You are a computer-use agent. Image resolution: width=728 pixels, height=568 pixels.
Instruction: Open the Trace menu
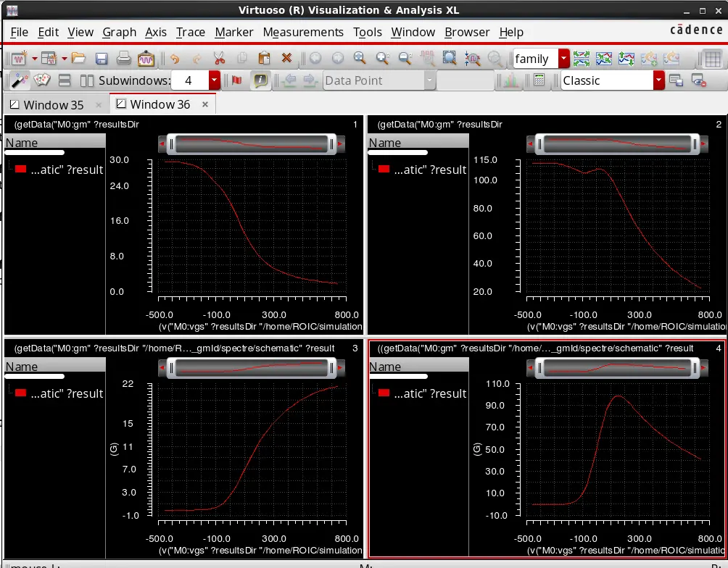[191, 32]
